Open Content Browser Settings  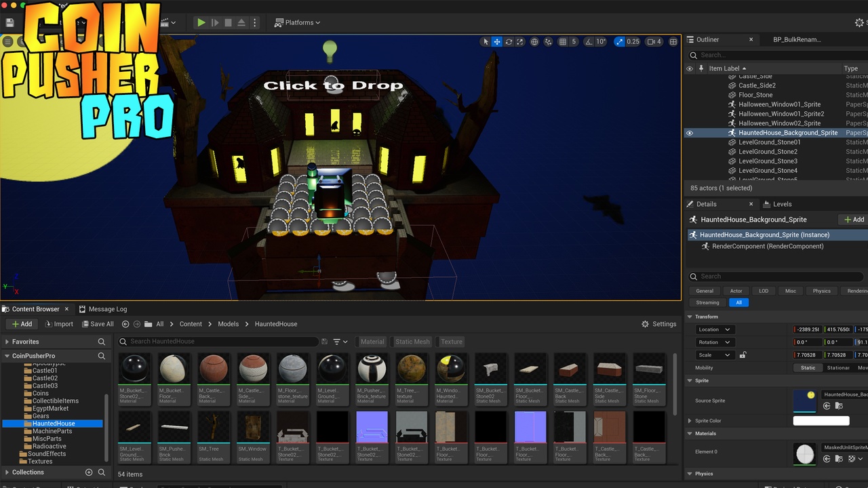coord(658,324)
